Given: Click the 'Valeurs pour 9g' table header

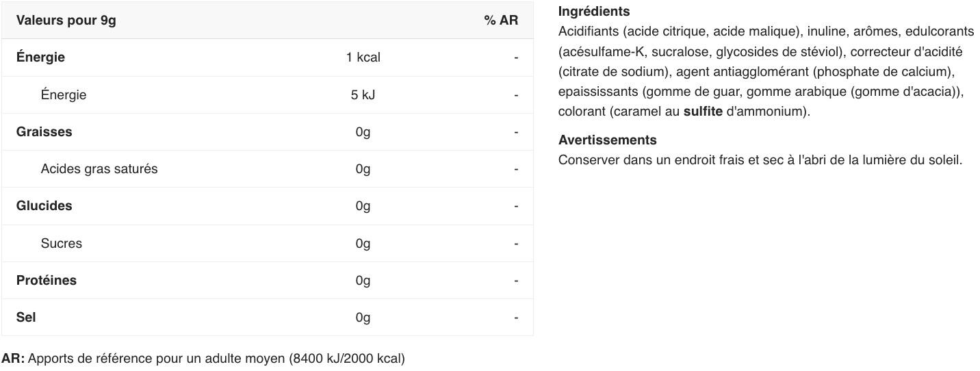Looking at the screenshot, I should [66, 21].
